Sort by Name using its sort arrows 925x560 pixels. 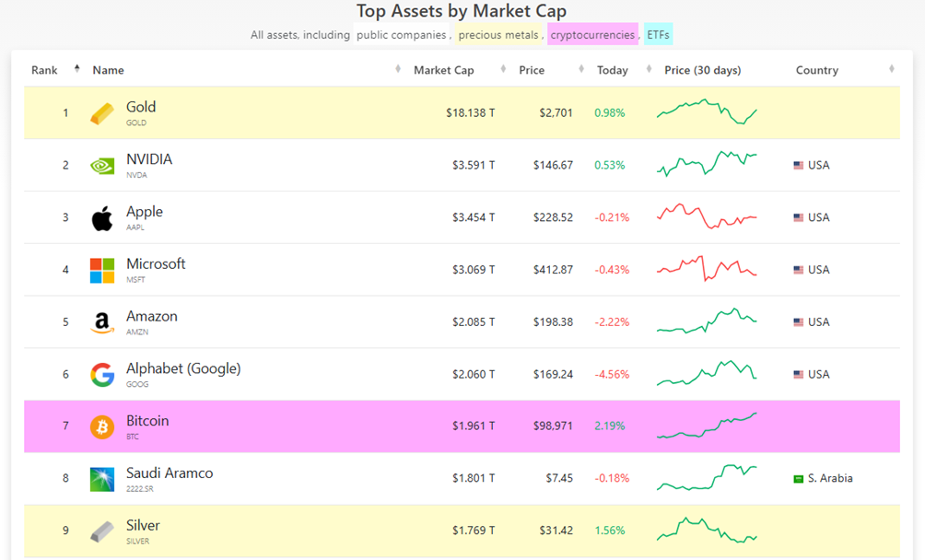click(x=398, y=69)
